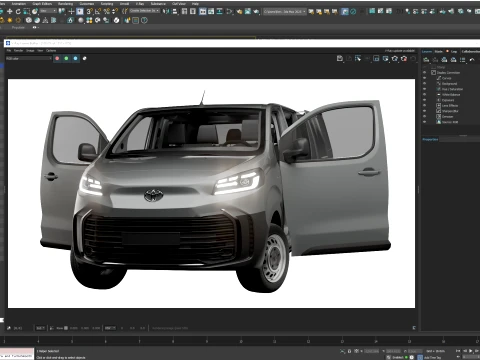
Task: Click the rendered van image
Action: pos(211,193)
